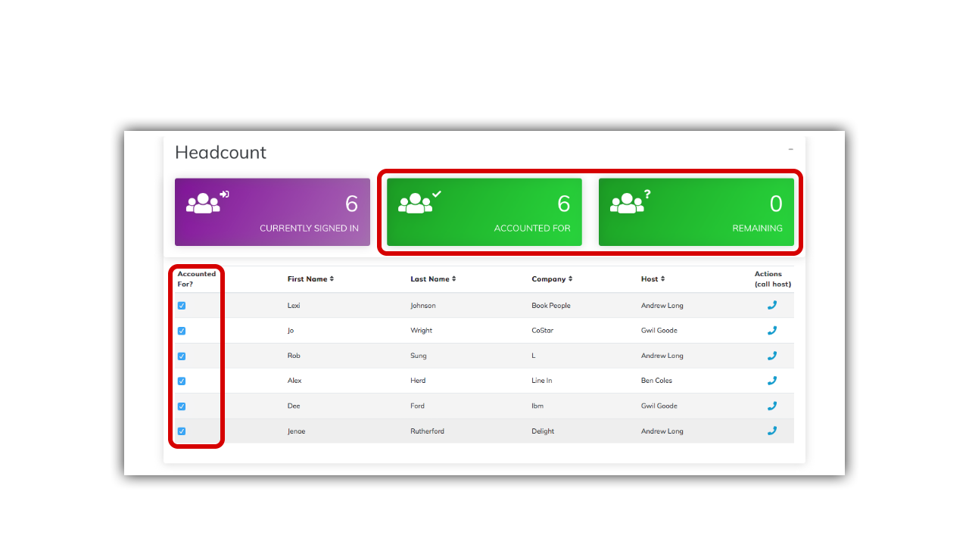
Task: Sort table by First Name column
Action: tap(310, 279)
